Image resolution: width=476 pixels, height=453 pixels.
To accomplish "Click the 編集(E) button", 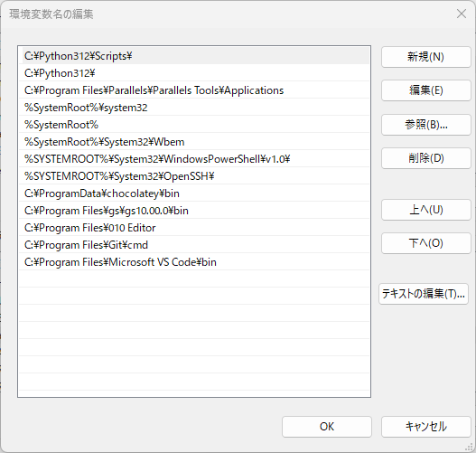I will tap(426, 90).
